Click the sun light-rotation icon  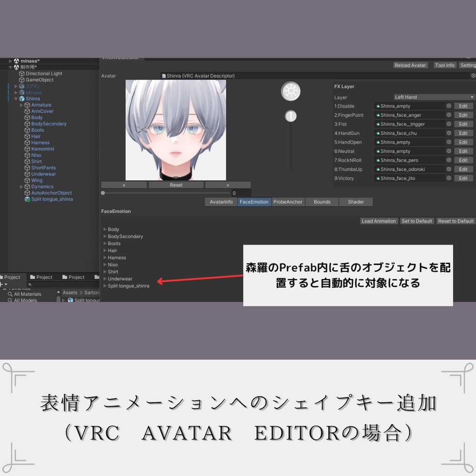(x=291, y=91)
